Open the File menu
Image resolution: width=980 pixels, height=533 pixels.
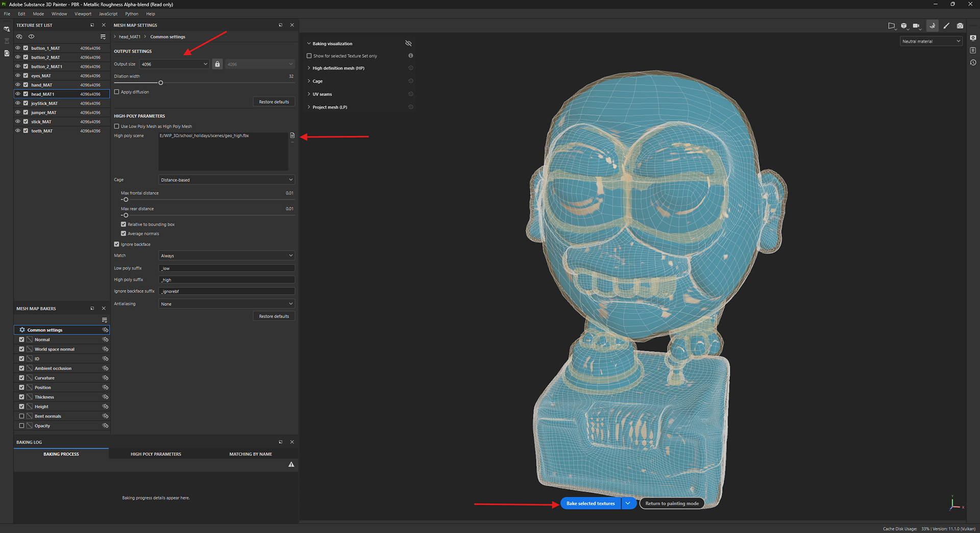[7, 14]
